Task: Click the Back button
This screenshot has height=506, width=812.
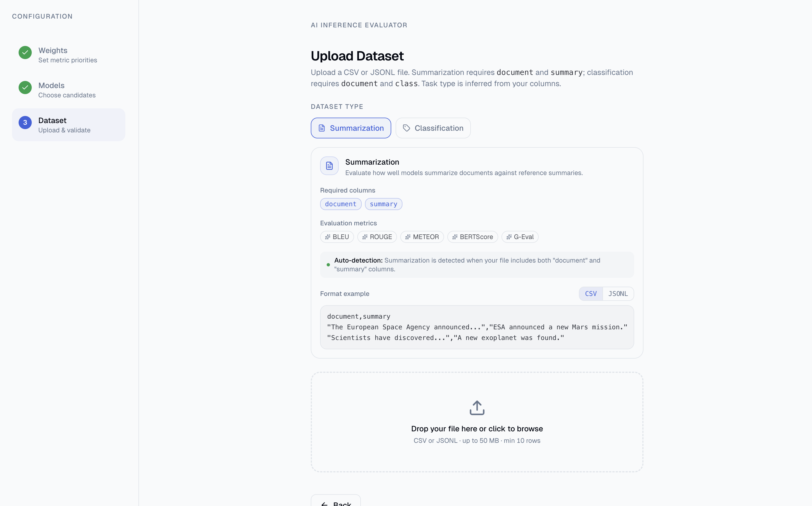Action: tap(336, 501)
